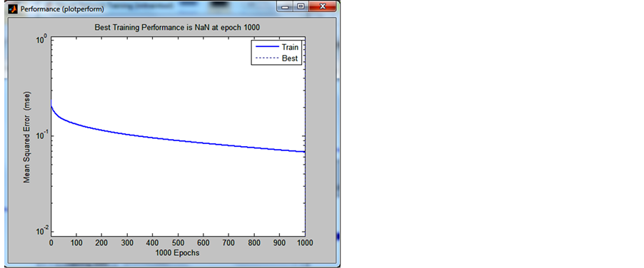The height and width of the screenshot is (268, 644).
Task: Select the plot title about Best Training Performance
Action: 178,28
